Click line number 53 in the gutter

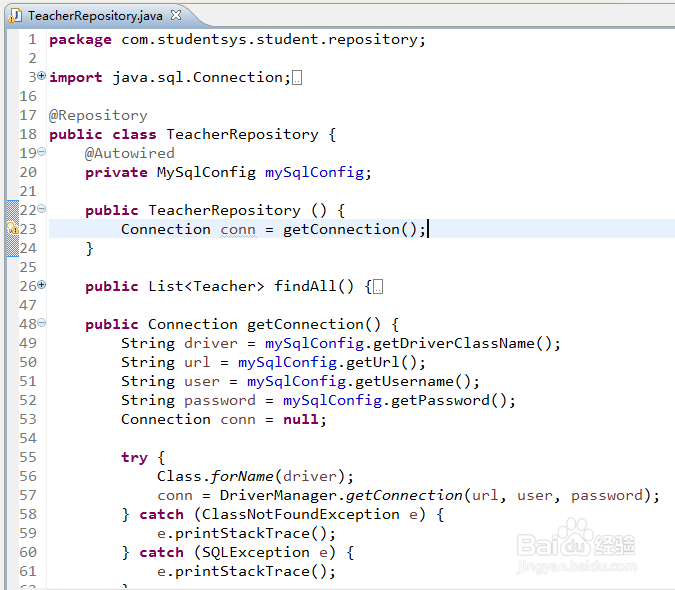click(28, 419)
